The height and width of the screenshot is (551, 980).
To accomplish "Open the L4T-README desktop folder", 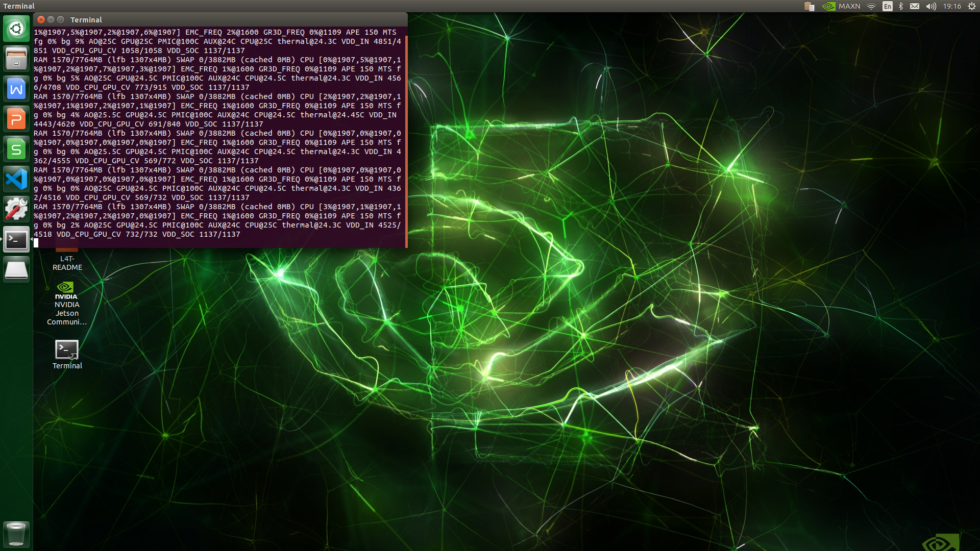I will pyautogui.click(x=67, y=259).
